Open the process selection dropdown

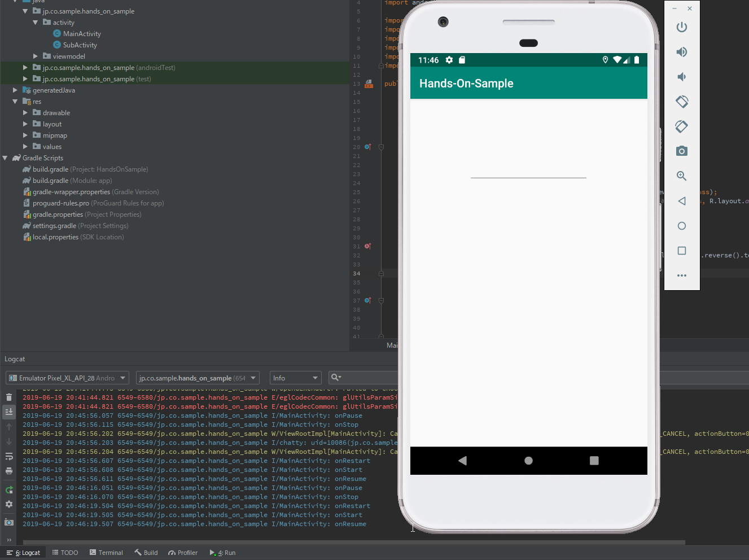[x=198, y=378]
